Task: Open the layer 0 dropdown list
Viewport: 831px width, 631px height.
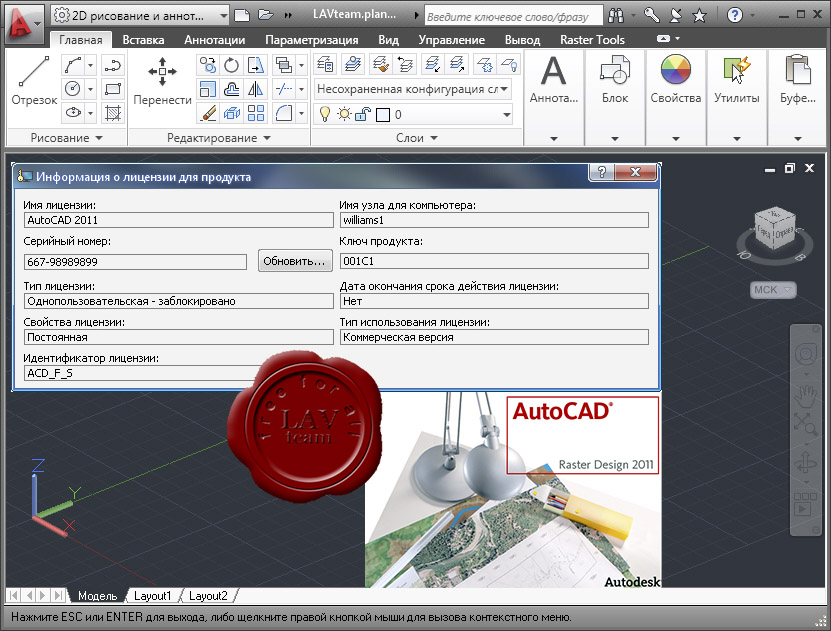Action: [507, 114]
